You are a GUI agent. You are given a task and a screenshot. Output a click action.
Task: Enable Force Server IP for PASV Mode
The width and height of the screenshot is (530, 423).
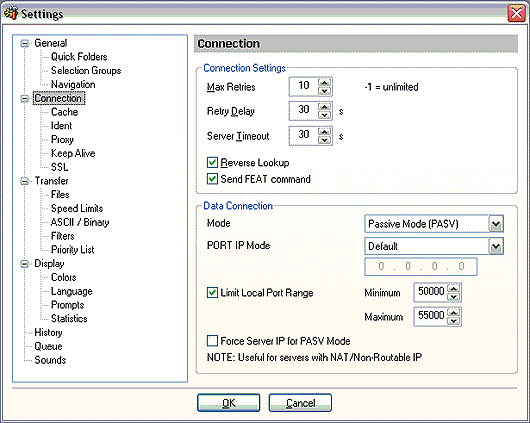[x=212, y=341]
